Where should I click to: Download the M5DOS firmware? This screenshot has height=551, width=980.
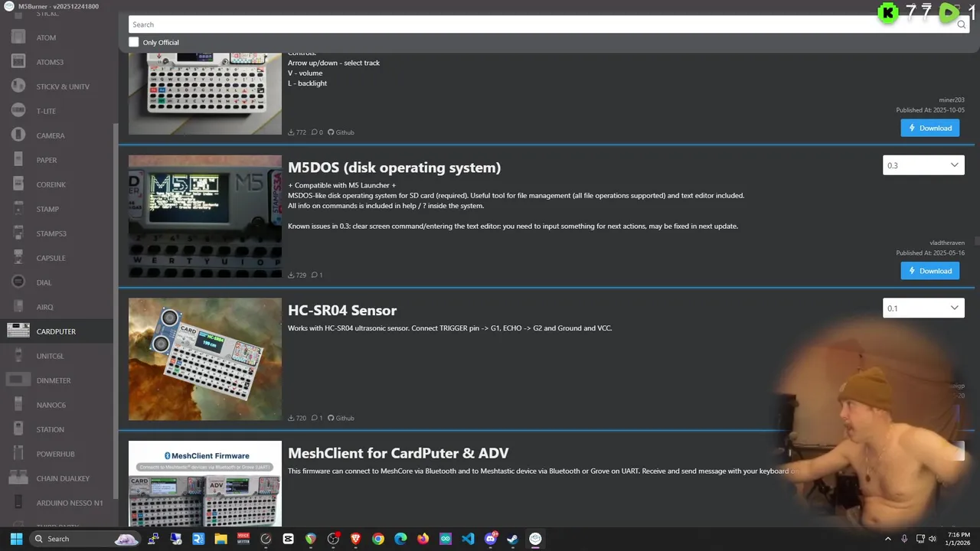(929, 271)
